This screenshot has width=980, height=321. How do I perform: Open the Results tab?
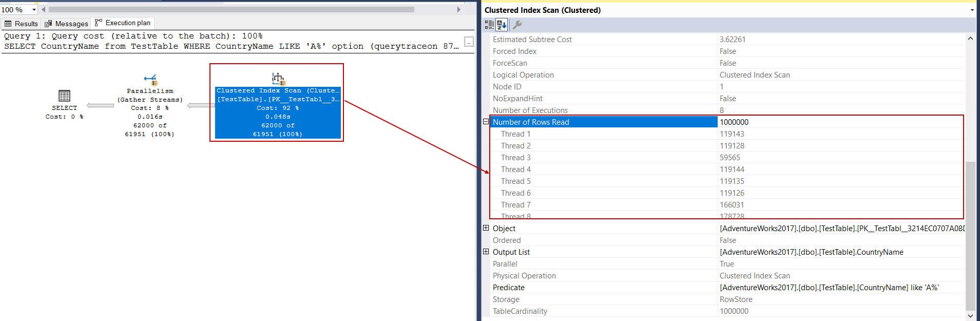[x=21, y=24]
